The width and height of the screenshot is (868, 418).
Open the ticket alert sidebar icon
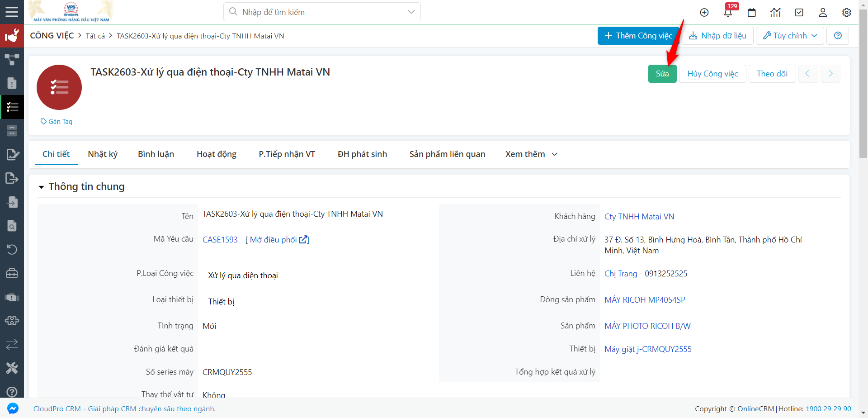point(12,297)
